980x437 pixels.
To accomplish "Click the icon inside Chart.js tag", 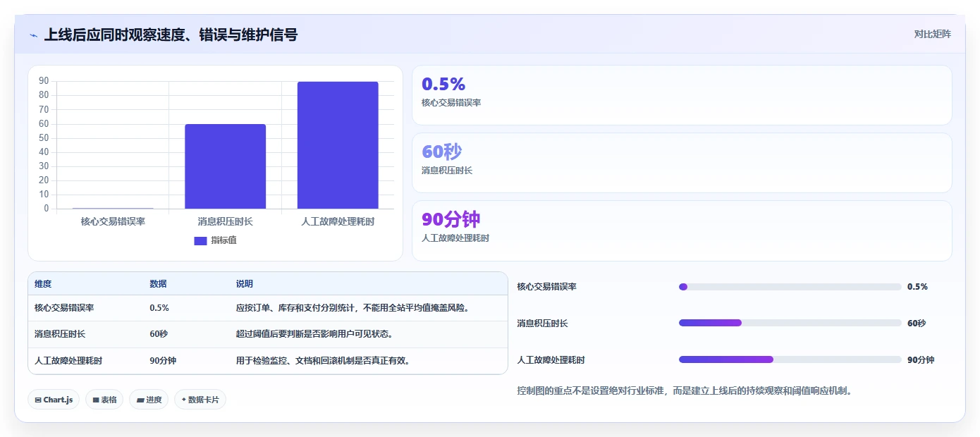I will (38, 400).
